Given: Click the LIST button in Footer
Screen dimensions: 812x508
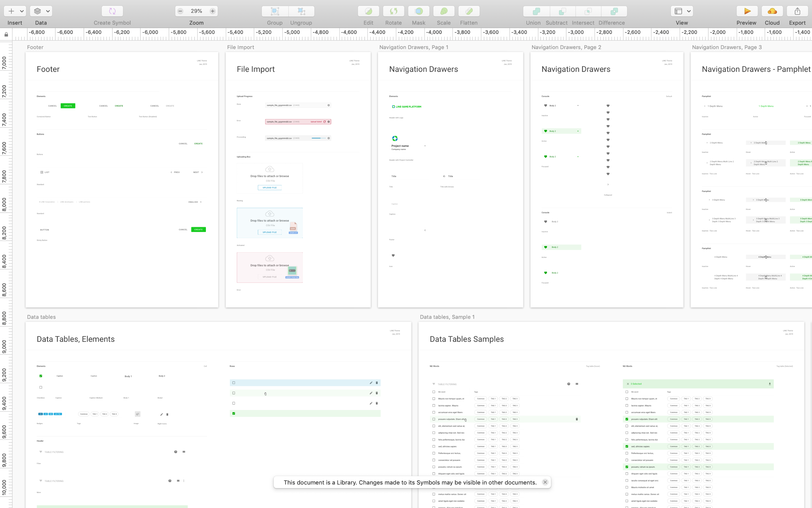Looking at the screenshot, I should click(x=45, y=172).
